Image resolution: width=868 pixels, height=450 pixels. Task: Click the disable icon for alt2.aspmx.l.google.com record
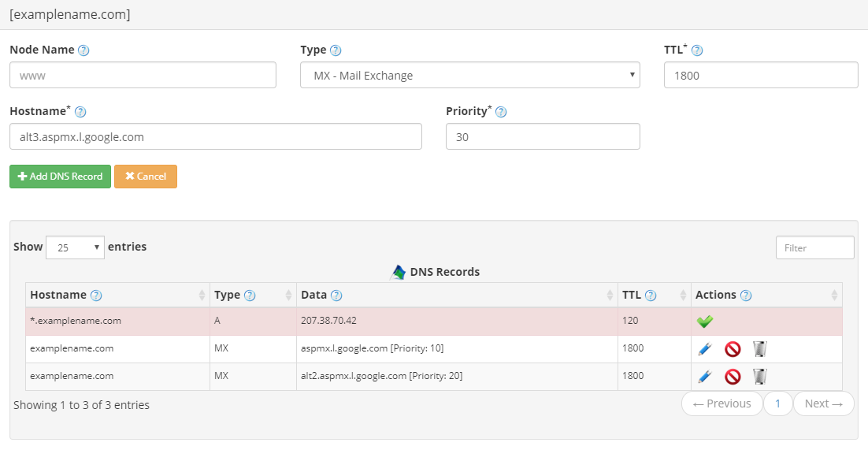click(733, 377)
